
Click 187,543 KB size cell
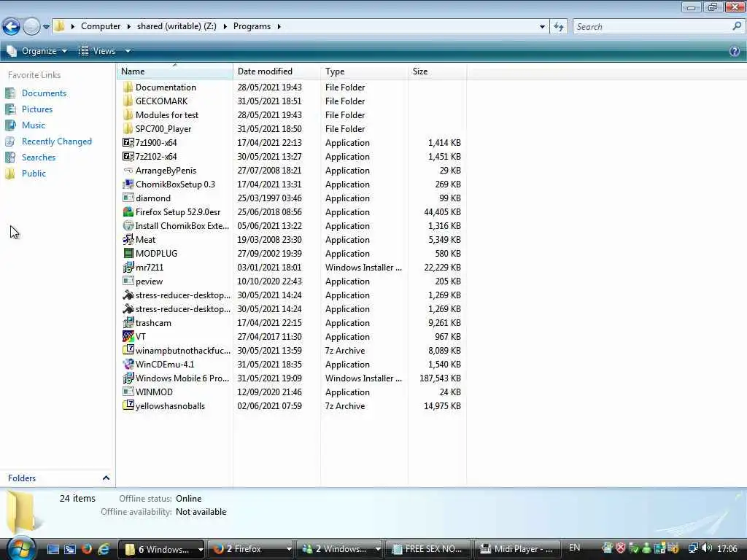[x=440, y=378]
